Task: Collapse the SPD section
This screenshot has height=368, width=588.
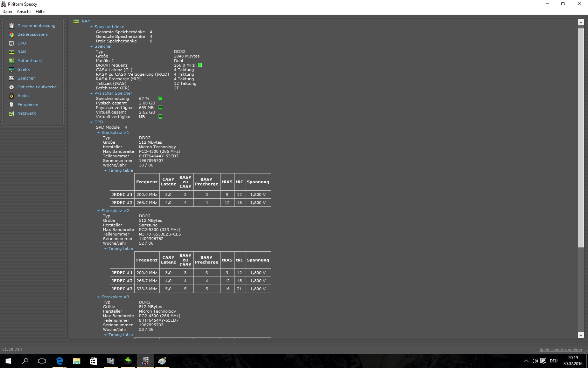Action: pyautogui.click(x=92, y=122)
